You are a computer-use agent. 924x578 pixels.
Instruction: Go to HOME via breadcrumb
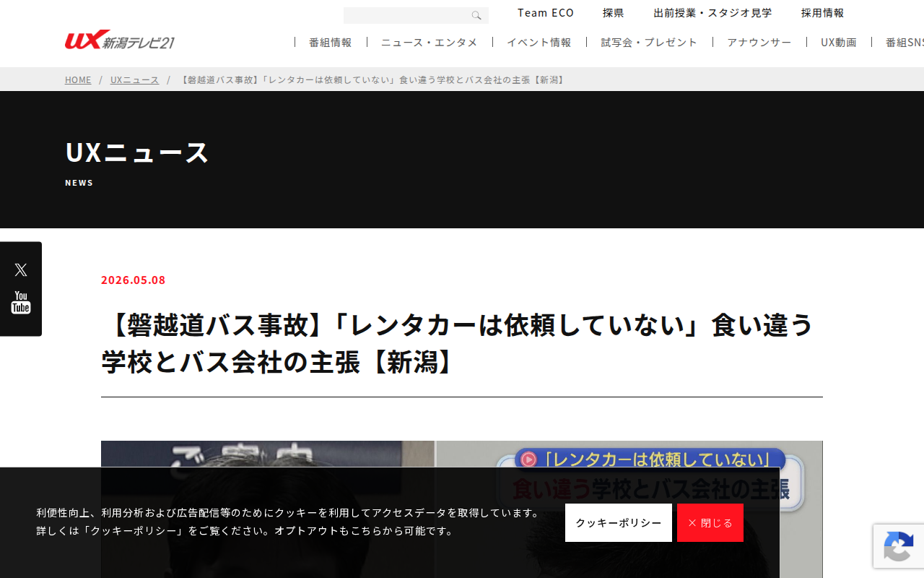pos(78,79)
